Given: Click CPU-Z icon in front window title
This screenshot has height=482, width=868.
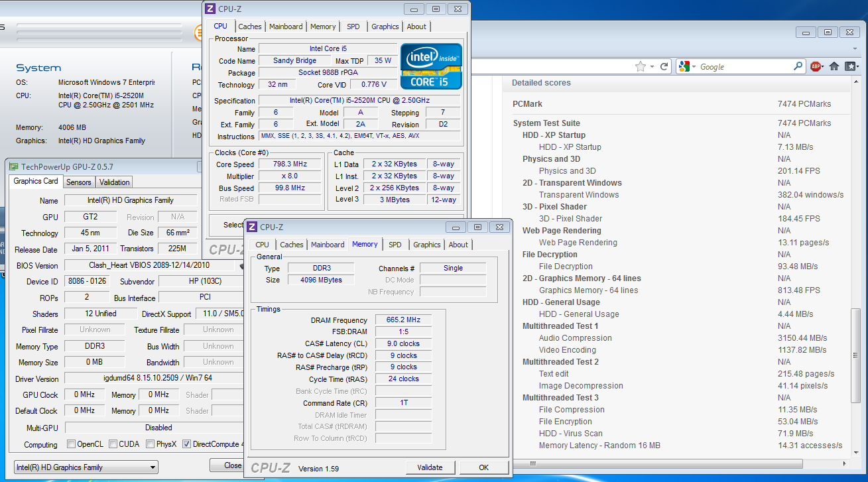Looking at the screenshot, I should pyautogui.click(x=253, y=227).
